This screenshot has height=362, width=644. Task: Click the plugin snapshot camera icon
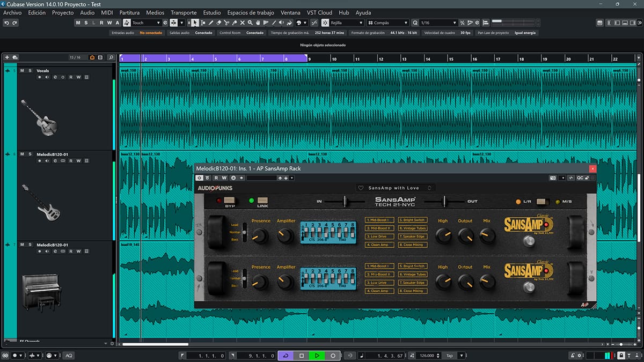click(x=553, y=178)
